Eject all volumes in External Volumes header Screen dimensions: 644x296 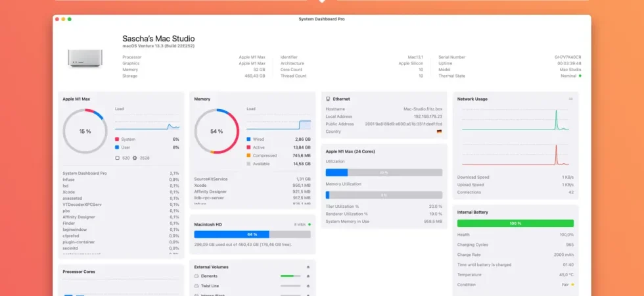point(308,267)
